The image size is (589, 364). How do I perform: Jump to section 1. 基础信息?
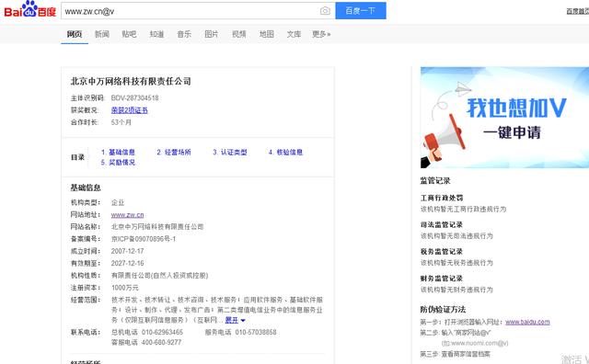[118, 152]
